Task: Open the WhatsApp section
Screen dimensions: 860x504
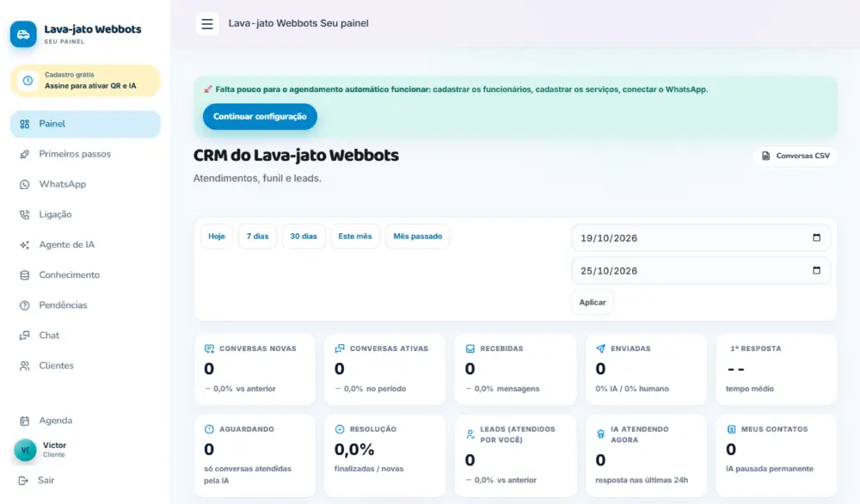Action: (x=85, y=184)
